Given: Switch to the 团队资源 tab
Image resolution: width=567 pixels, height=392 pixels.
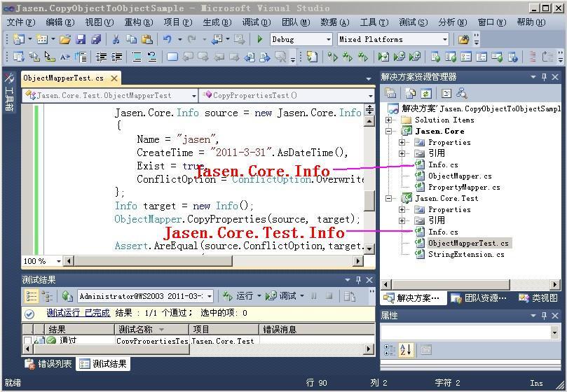Looking at the screenshot, I should click(x=479, y=297).
